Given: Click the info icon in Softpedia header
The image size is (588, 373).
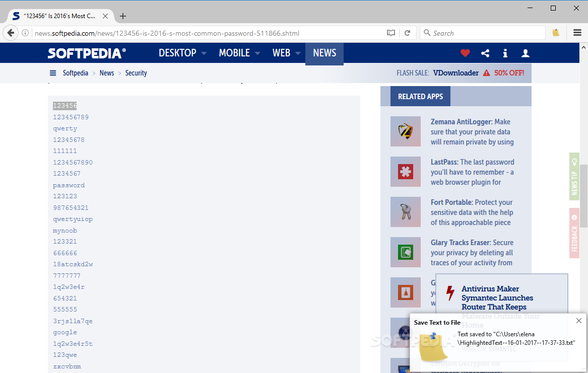Looking at the screenshot, I should coord(505,53).
